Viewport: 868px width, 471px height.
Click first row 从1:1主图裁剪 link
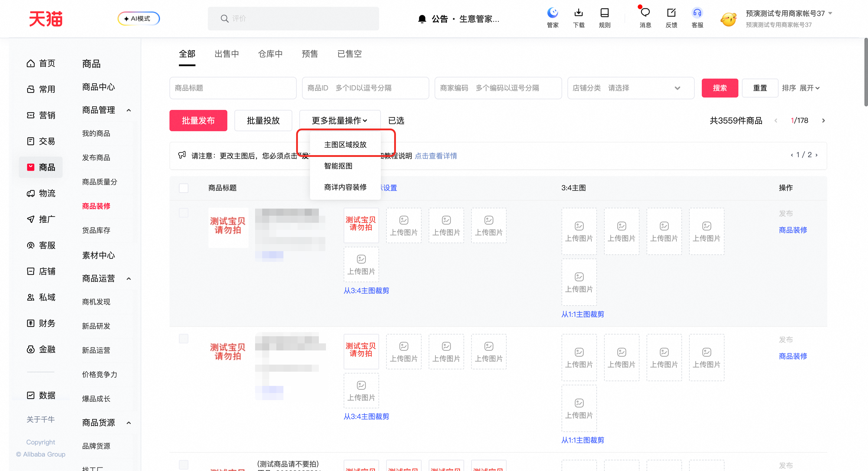tap(583, 314)
